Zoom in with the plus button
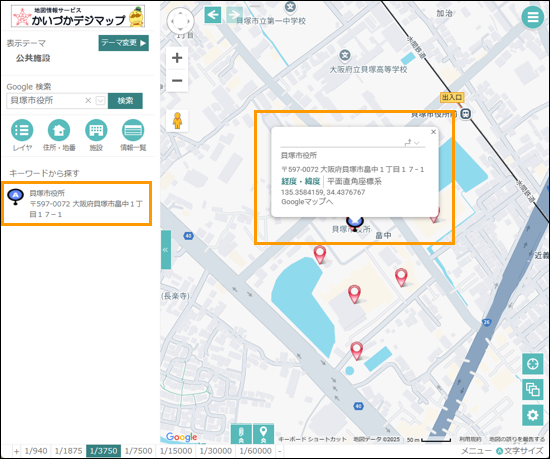Viewport: 550px width, 459px height. [x=177, y=58]
